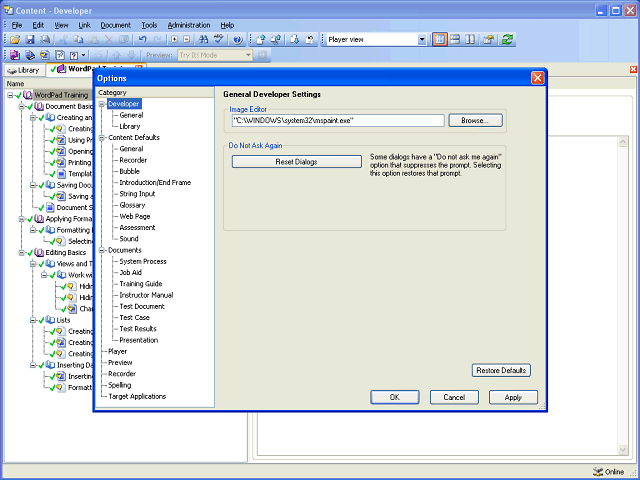Viewport: 640px width, 480px height.
Task: Click the Open folder toolbar icon
Action: 15,40
